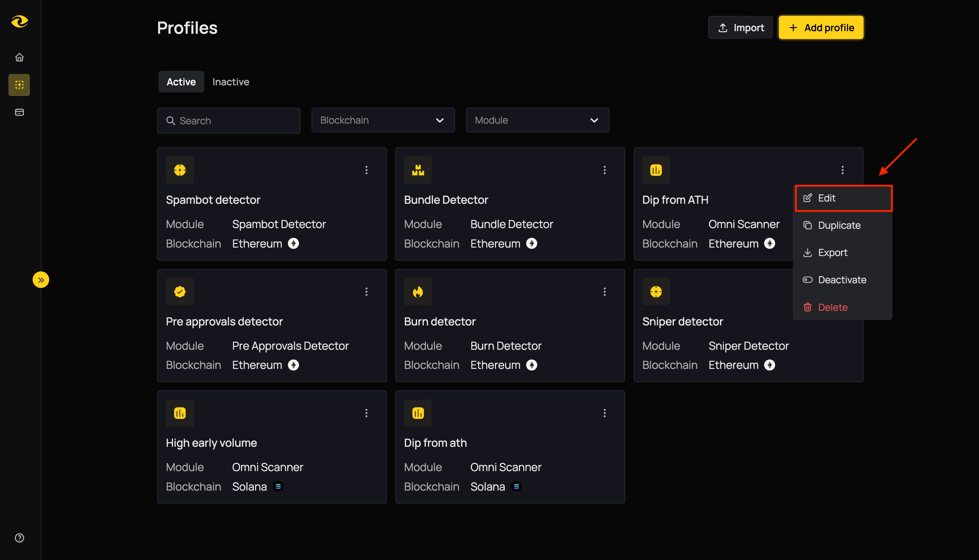
Task: Open the billing card icon in the sidebar
Action: tap(19, 112)
